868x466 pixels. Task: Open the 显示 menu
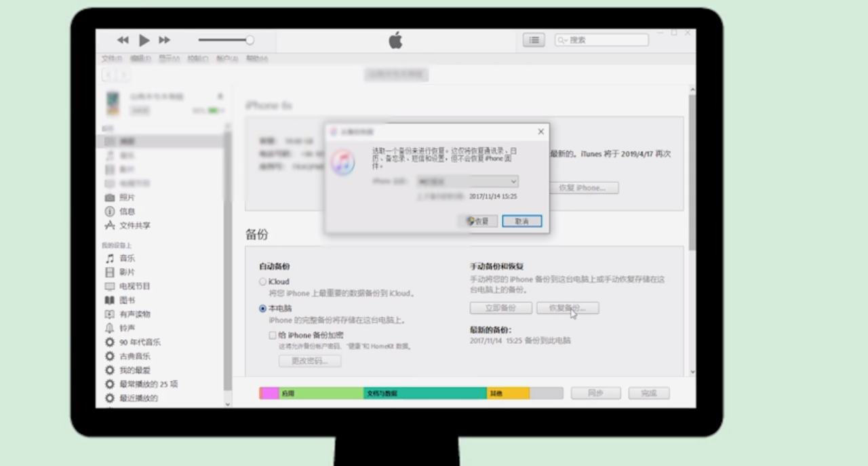[x=169, y=58]
